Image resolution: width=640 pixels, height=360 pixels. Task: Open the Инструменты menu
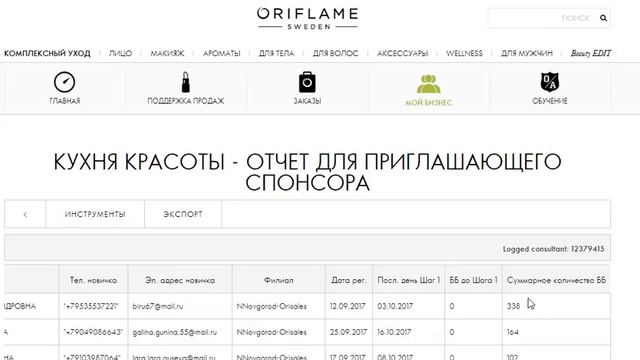[95, 214]
